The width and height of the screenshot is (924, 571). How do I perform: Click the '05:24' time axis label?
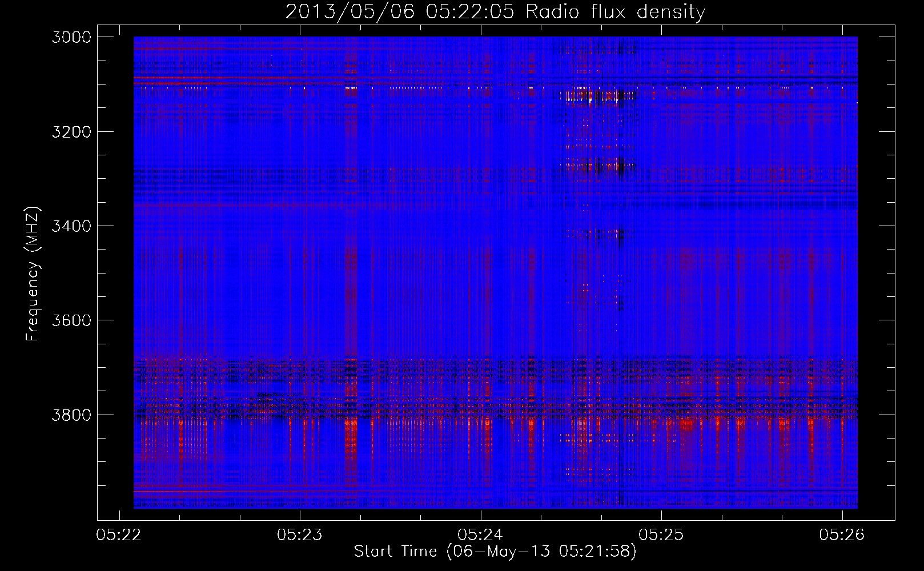(x=481, y=534)
